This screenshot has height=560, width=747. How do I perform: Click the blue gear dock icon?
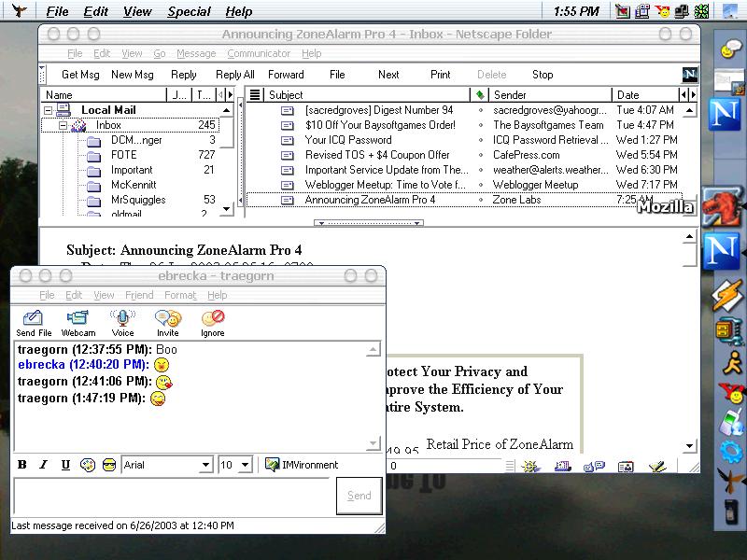click(731, 451)
